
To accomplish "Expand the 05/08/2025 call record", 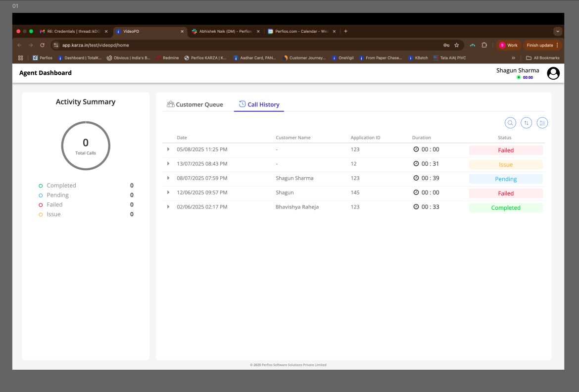I will [x=168, y=149].
